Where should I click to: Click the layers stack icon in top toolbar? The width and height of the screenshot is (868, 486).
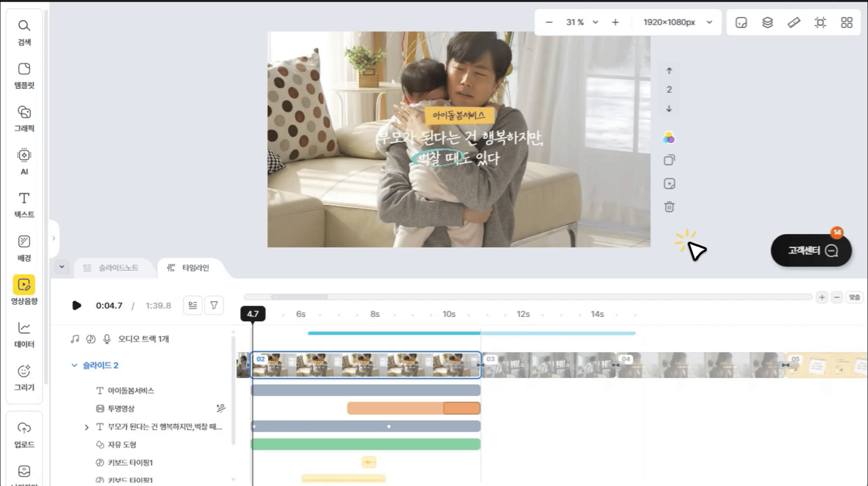tap(767, 22)
